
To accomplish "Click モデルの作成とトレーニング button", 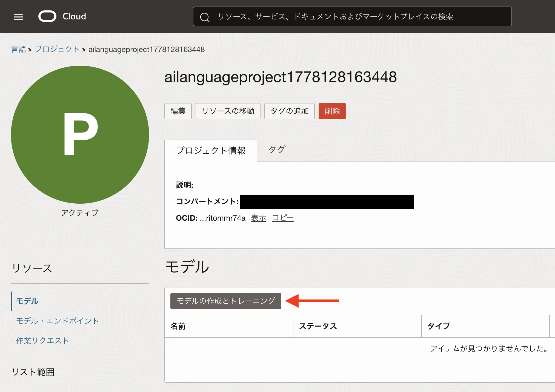I will pyautogui.click(x=226, y=301).
